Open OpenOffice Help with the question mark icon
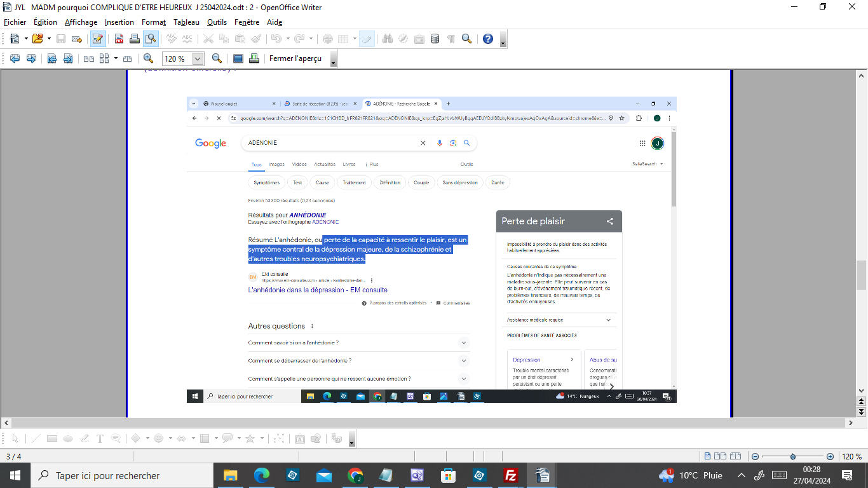The width and height of the screenshot is (868, 488). pyautogui.click(x=487, y=39)
